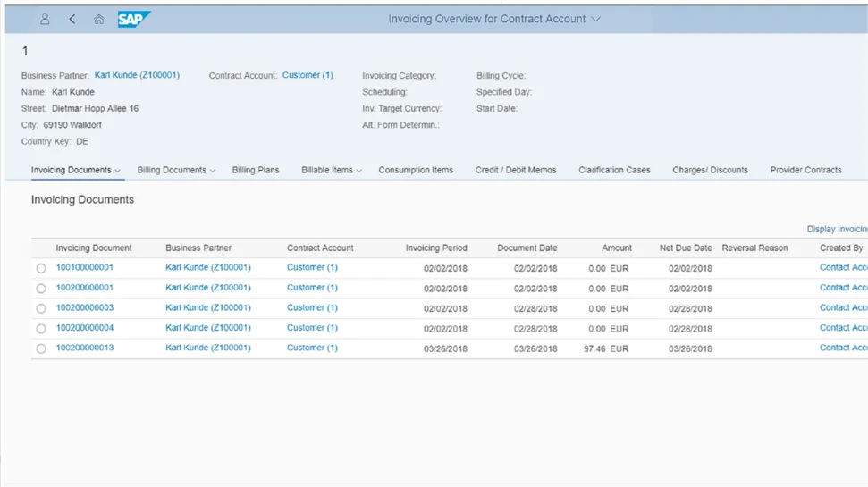The image size is (868, 487).
Task: Expand the Invoicing Overview title dropdown
Action: click(x=596, y=19)
